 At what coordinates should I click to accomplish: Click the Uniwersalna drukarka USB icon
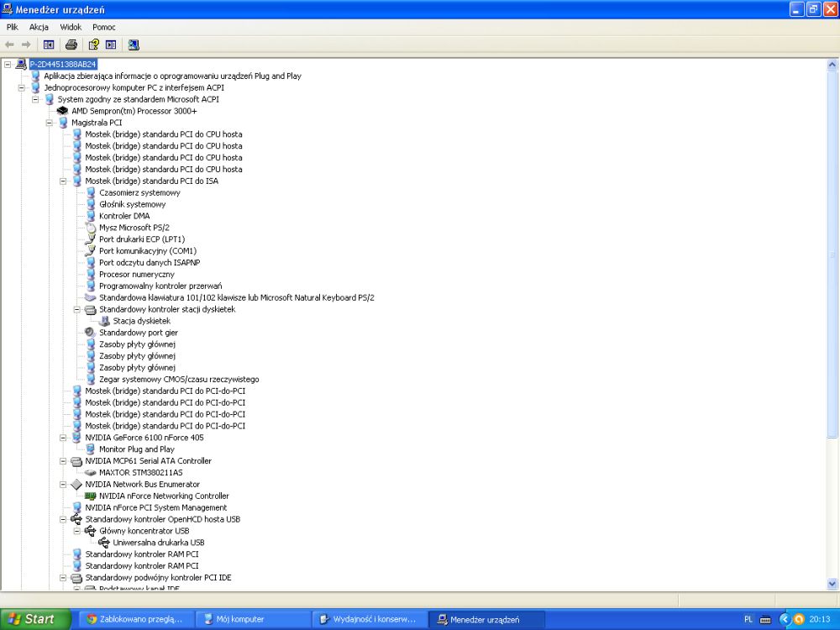click(104, 543)
